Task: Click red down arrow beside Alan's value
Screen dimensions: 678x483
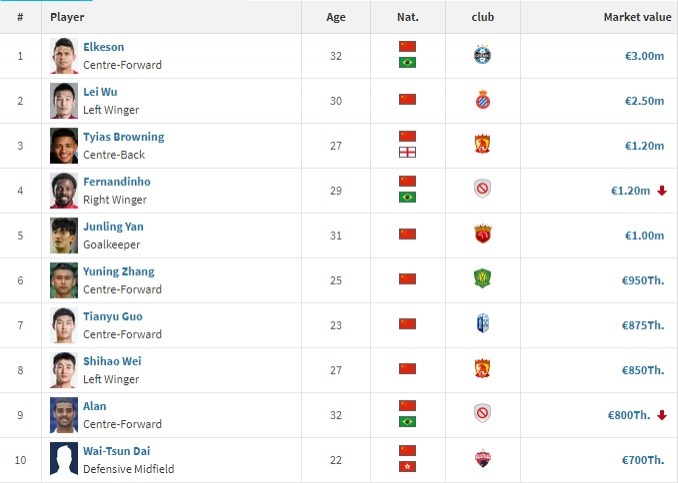Action: click(662, 415)
